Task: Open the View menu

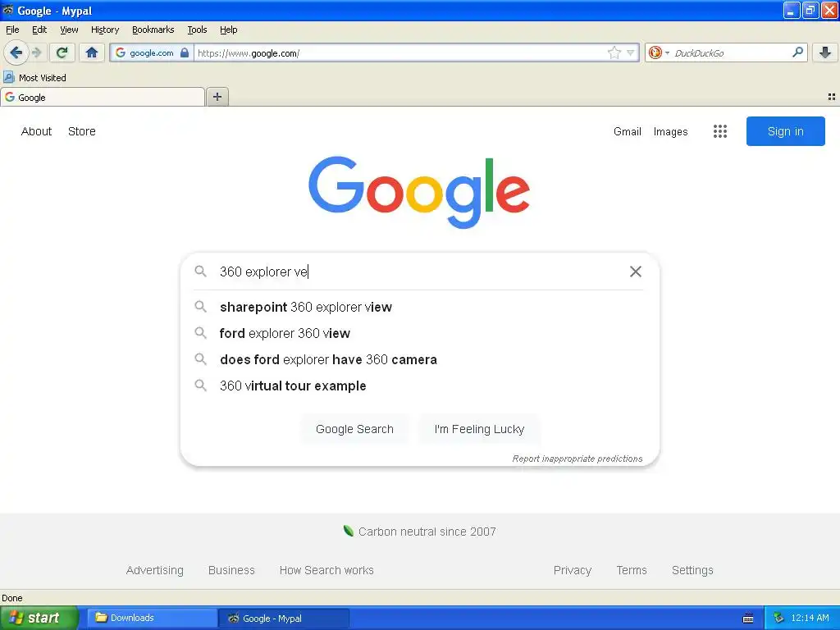Action: coord(69,30)
